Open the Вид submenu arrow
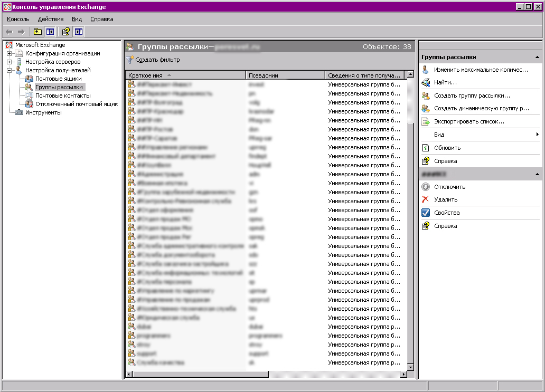Viewport: 545px width, 392px height. (538, 135)
